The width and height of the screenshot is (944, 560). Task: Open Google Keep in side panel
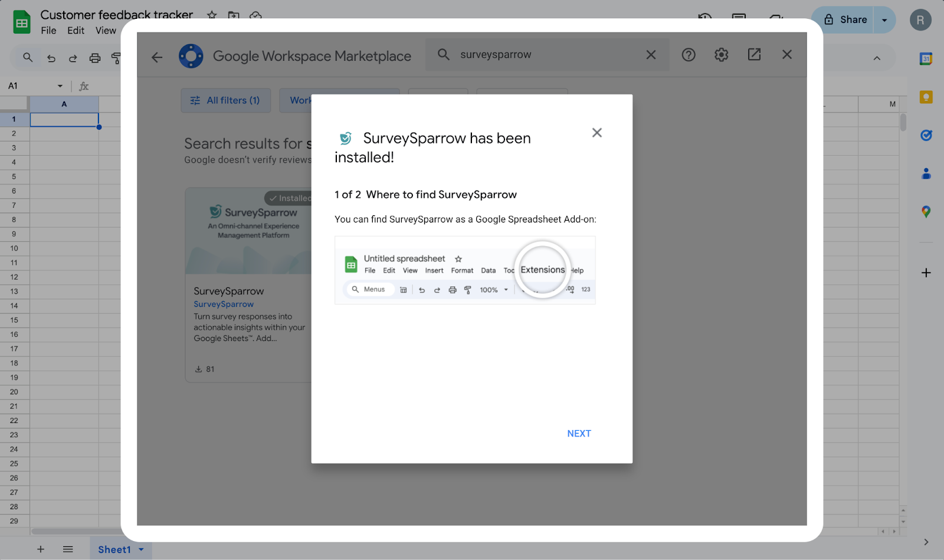pyautogui.click(x=926, y=97)
